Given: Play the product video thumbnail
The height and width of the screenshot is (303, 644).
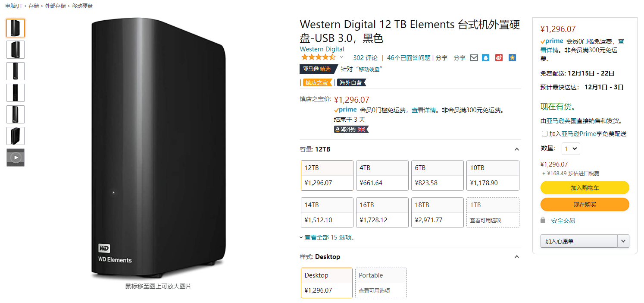Looking at the screenshot, I should tap(16, 158).
